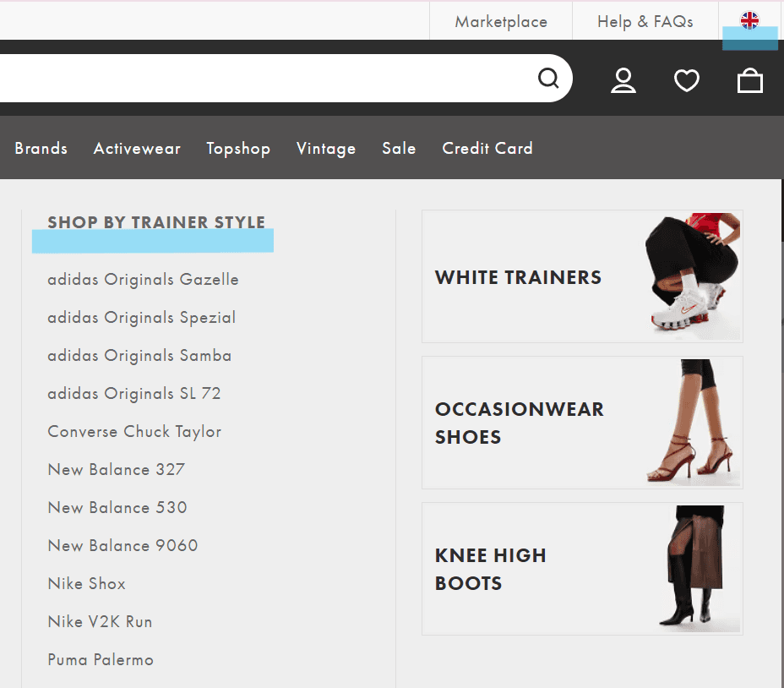The height and width of the screenshot is (688, 784).
Task: Open the Sale menu
Action: pos(399,148)
